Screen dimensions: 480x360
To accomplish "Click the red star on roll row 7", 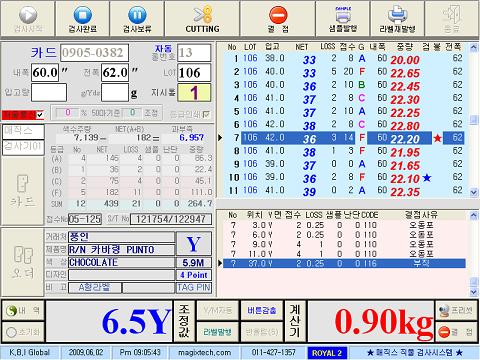I will click(x=437, y=138).
